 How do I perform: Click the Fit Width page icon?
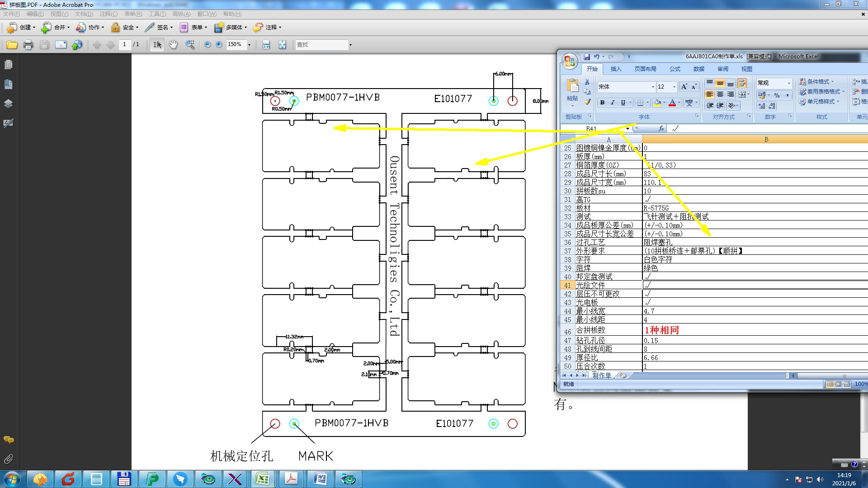266,45
